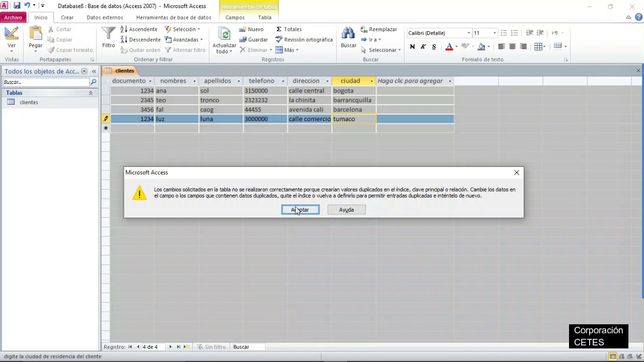Click the Undo icon in quick access toolbar
This screenshot has width=644, height=362.
[x=27, y=6]
